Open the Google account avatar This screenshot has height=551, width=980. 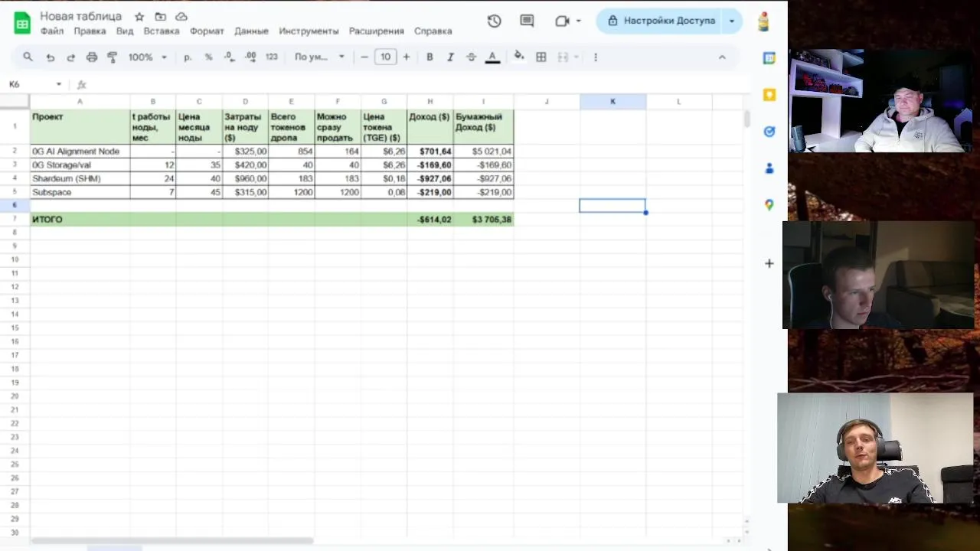(763, 21)
